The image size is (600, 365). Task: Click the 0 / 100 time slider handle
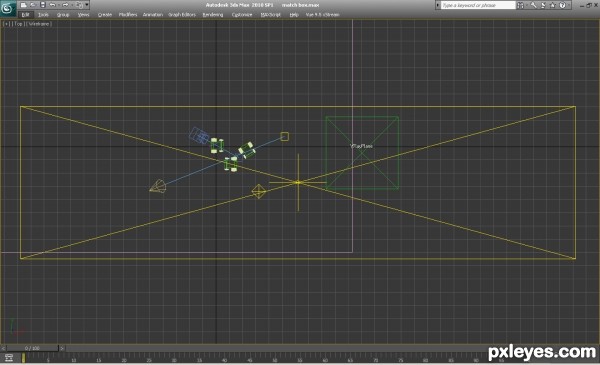pyautogui.click(x=33, y=348)
